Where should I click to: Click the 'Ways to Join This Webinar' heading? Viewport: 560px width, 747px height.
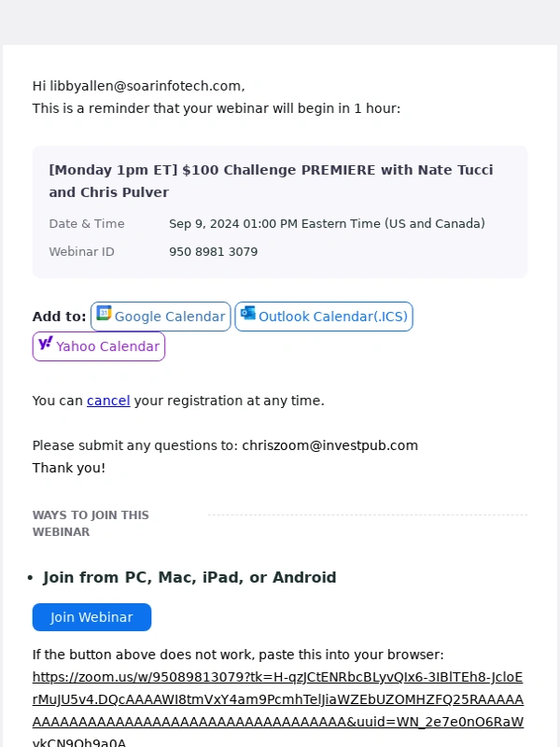91,524
